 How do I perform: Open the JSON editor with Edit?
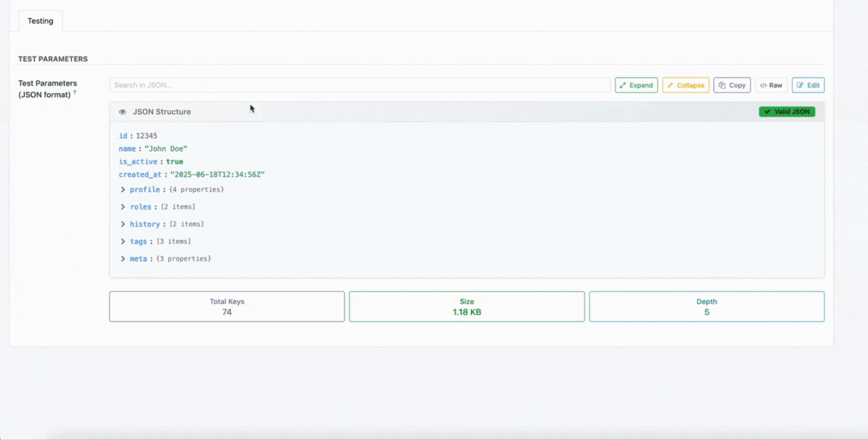point(808,85)
